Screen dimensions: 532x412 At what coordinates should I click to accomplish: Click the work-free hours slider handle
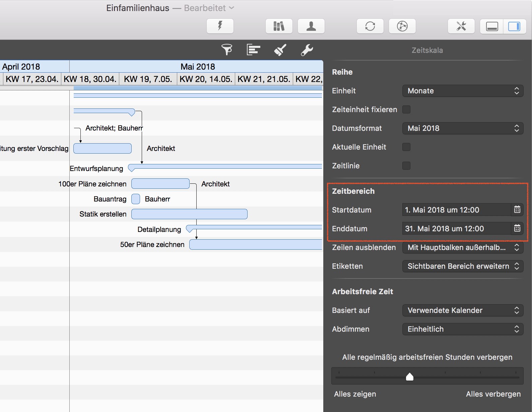pos(409,377)
